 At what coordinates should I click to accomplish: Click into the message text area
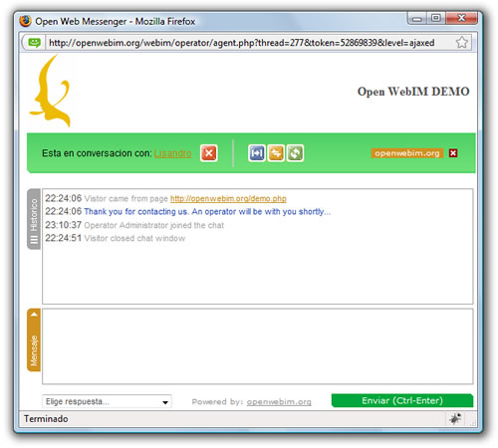(x=258, y=346)
